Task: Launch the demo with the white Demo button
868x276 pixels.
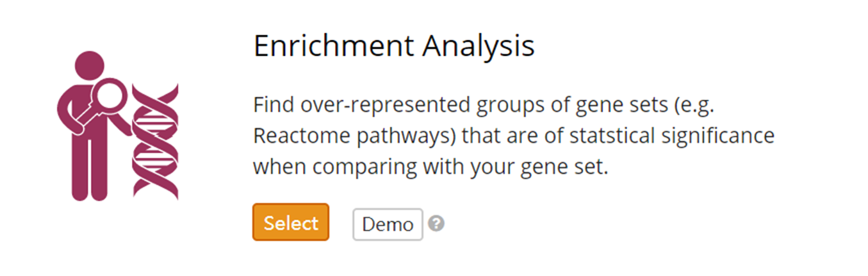Action: (388, 224)
